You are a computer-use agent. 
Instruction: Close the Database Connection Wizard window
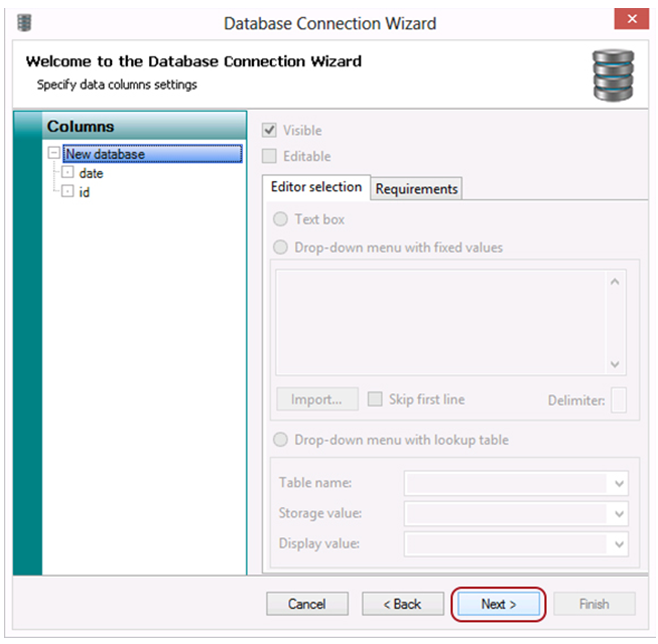tap(631, 19)
